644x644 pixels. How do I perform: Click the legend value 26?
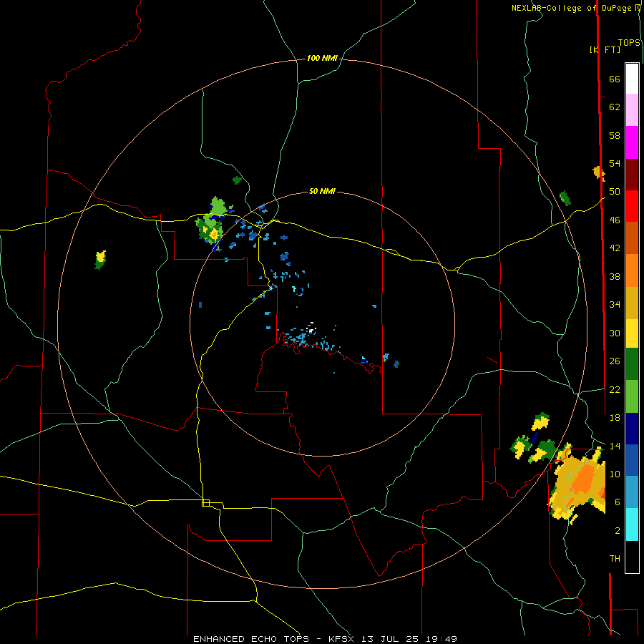click(615, 361)
